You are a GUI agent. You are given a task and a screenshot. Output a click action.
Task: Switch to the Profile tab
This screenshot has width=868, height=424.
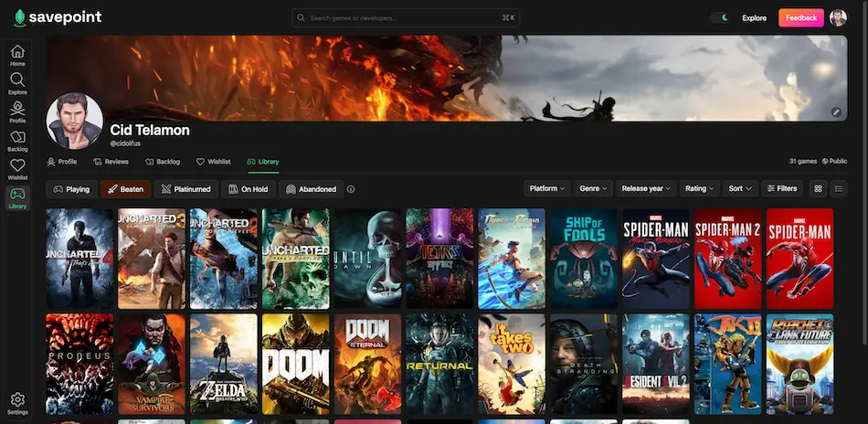[62, 162]
